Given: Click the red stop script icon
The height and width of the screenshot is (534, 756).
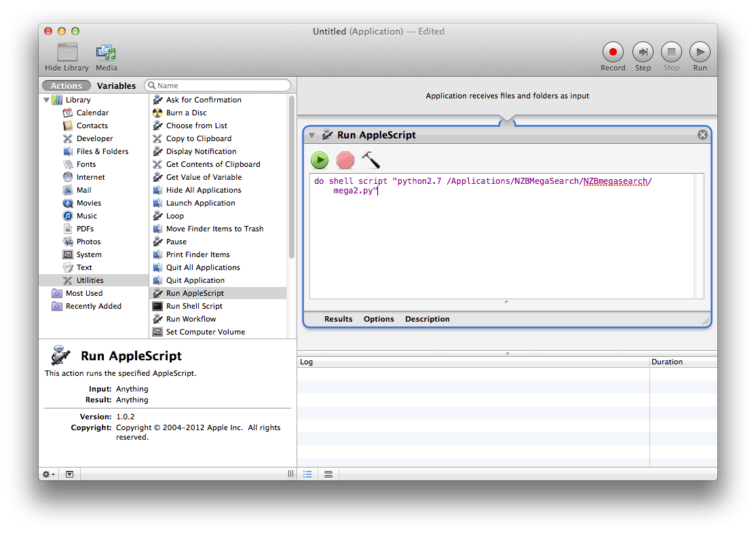Looking at the screenshot, I should coord(345,160).
